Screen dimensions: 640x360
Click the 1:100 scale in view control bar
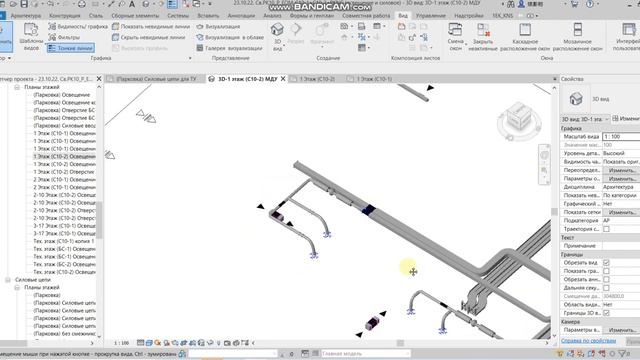point(121,343)
